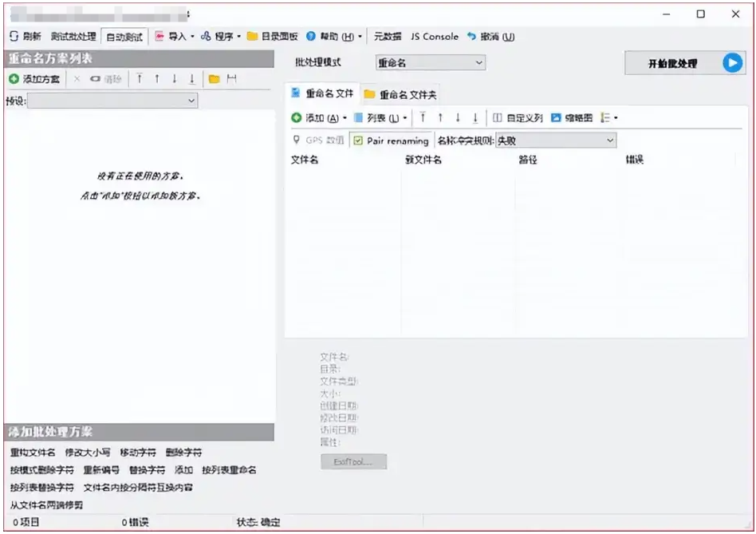Image resolution: width=756 pixels, height=534 pixels.
Task: Move method to top in method list toolbar
Action: tap(140, 78)
